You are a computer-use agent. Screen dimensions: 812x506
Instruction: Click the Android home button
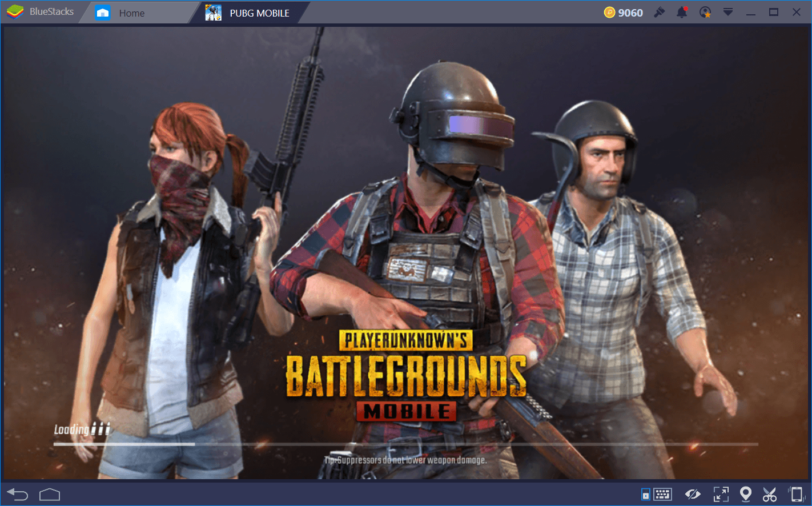[x=50, y=494]
